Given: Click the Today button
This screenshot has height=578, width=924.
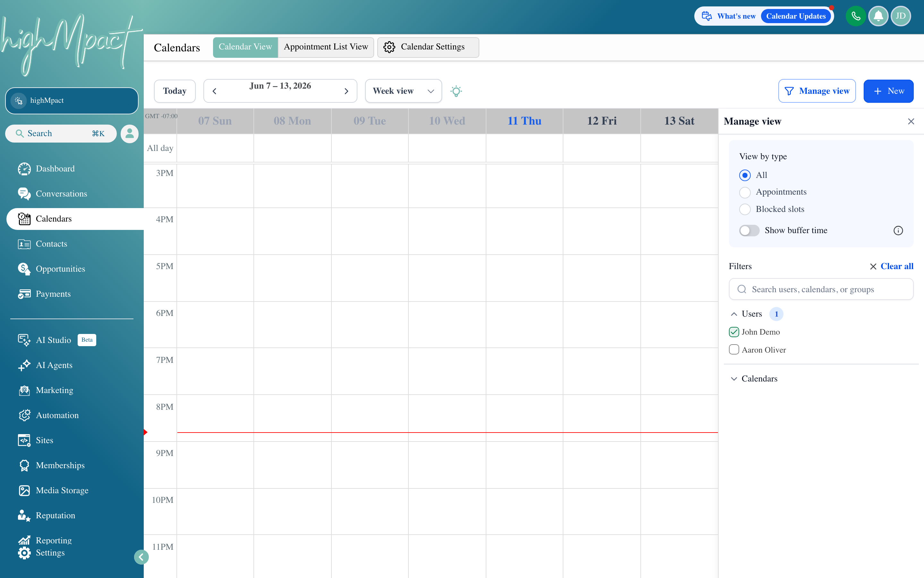Looking at the screenshot, I should pos(175,91).
